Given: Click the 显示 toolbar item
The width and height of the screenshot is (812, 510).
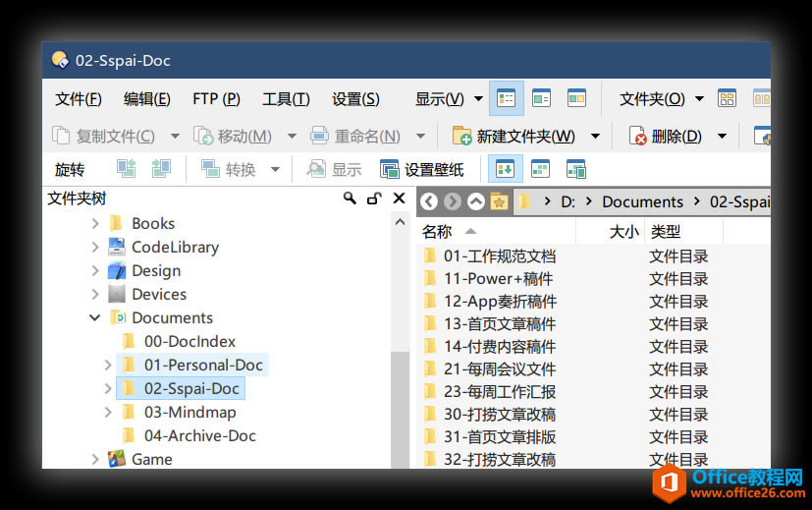Looking at the screenshot, I should pos(334,169).
